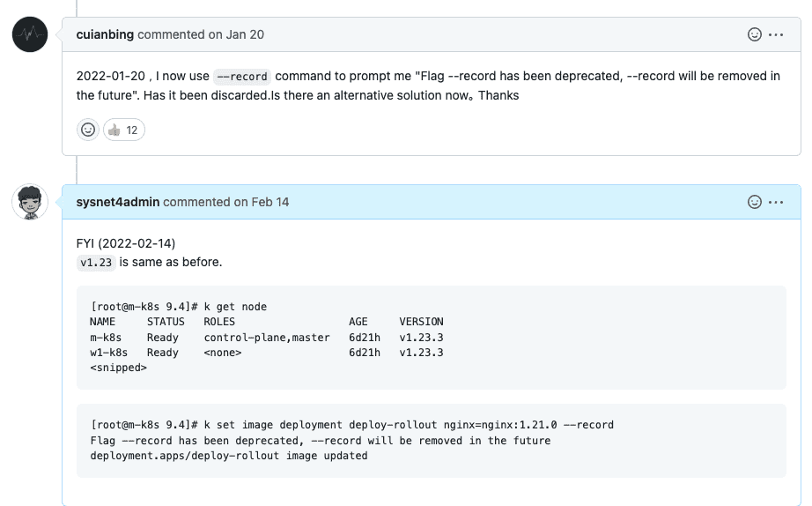Click inside the 'k get node' code block
The width and height of the screenshot is (812, 506).
432,337
